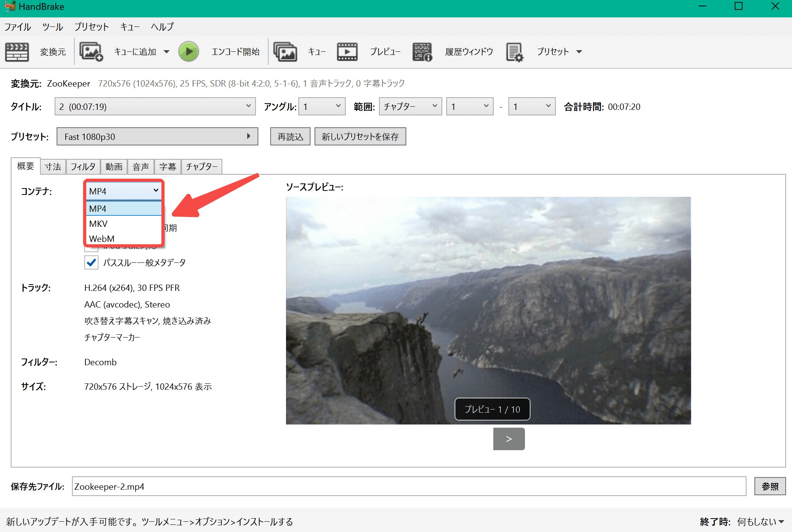Viewport: 792px width, 532px height.
Task: Click the Decomb filter text
Action: coord(100,362)
